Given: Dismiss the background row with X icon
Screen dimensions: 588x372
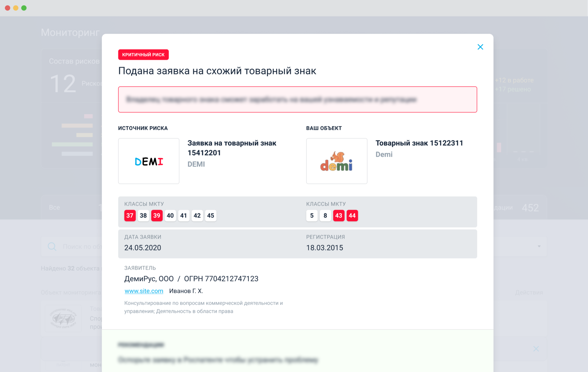Looking at the screenshot, I should [536, 349].
